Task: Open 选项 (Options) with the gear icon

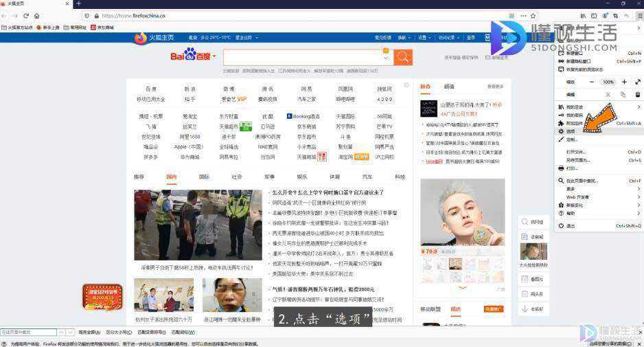Action: click(599, 131)
